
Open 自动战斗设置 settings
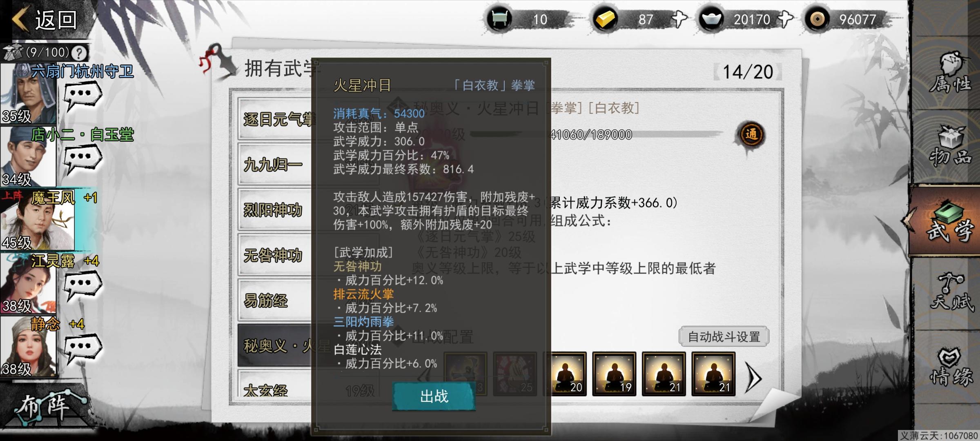coord(724,336)
